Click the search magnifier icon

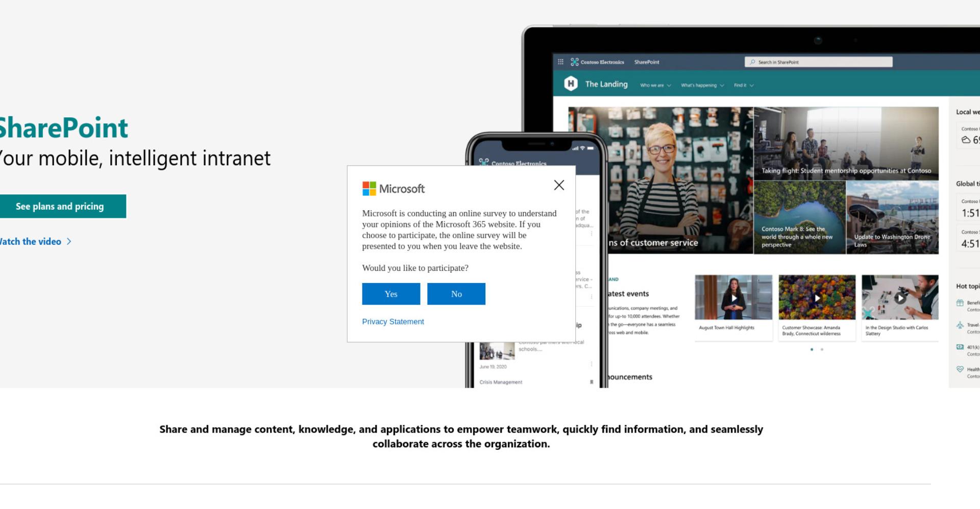click(x=752, y=62)
